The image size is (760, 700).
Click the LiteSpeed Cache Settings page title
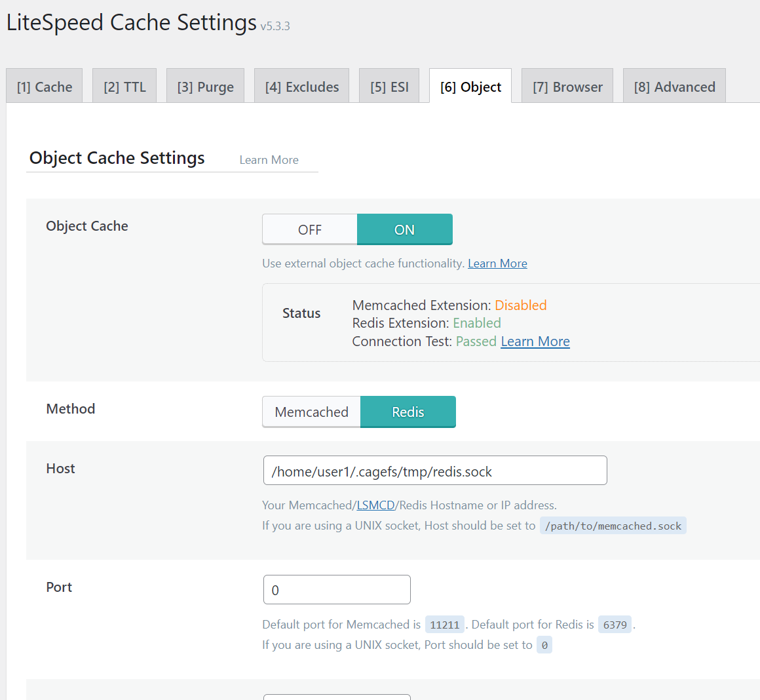tap(131, 23)
